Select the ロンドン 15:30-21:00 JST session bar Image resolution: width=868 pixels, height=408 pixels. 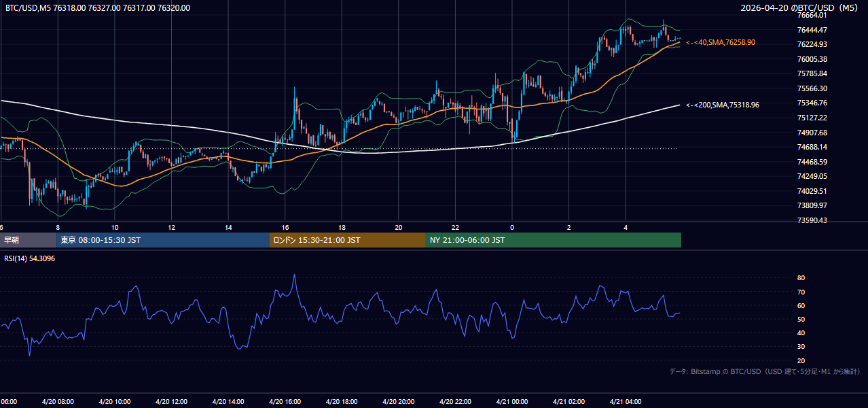348,240
